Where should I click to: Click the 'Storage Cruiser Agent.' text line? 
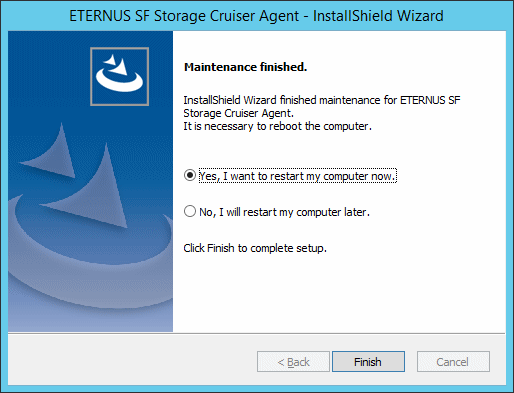(x=239, y=113)
